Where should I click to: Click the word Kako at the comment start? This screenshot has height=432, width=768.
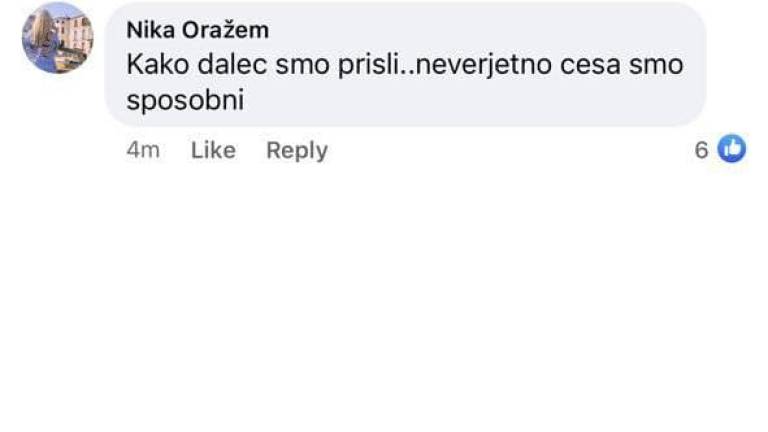155,66
